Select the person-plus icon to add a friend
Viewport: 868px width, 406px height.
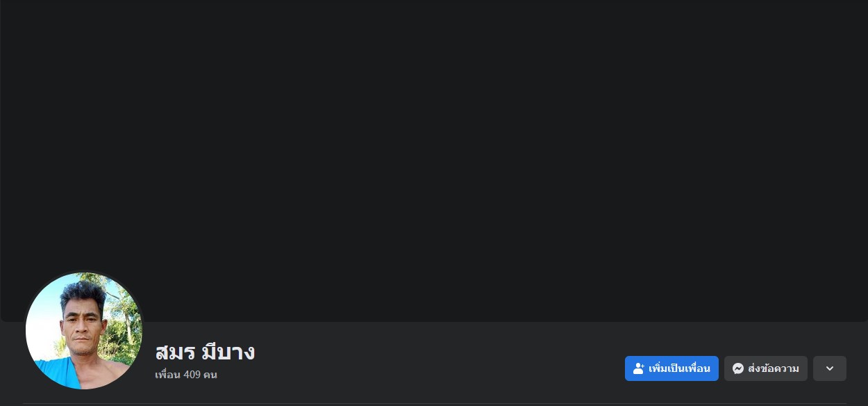tap(639, 368)
